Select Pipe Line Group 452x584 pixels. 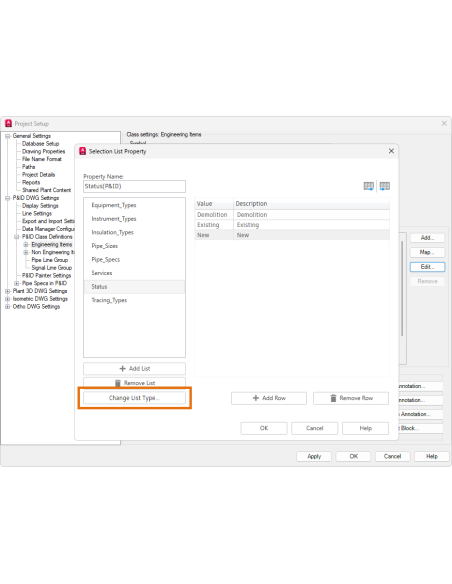[x=50, y=260]
